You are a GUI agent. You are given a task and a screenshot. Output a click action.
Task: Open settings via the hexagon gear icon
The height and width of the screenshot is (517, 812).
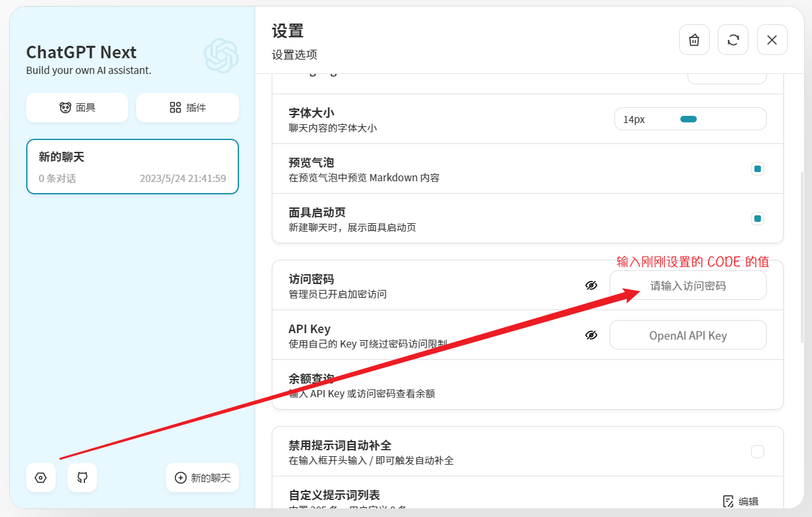point(41,478)
